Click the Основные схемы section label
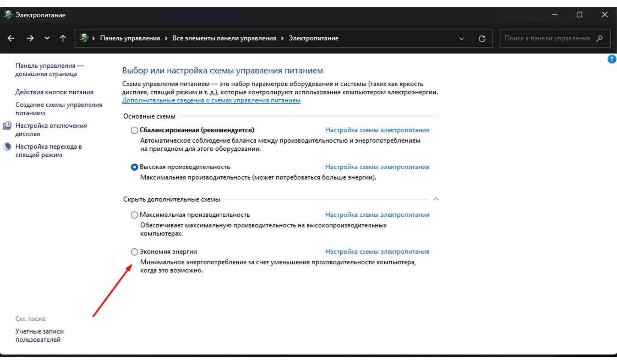This screenshot has width=617, height=364. [x=150, y=116]
